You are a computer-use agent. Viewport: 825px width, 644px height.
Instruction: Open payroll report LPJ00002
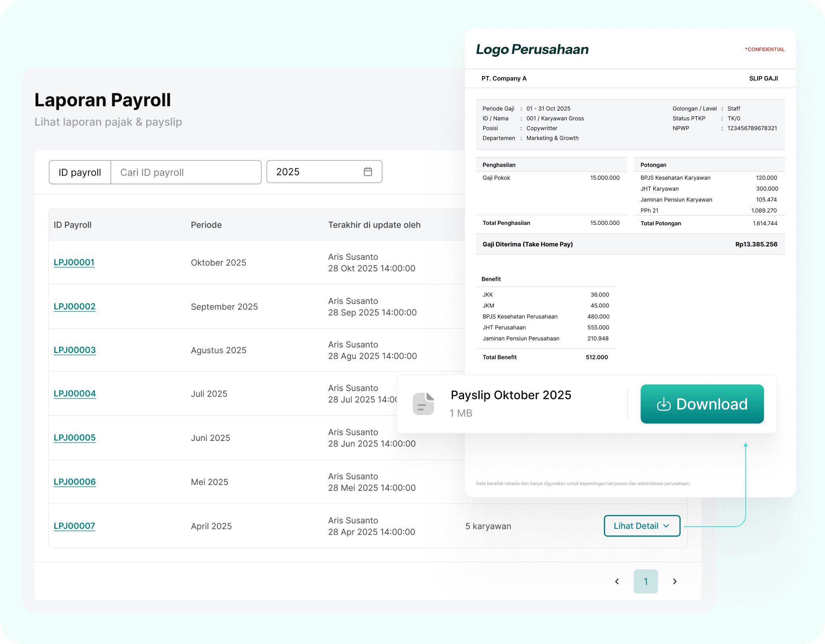click(x=75, y=306)
